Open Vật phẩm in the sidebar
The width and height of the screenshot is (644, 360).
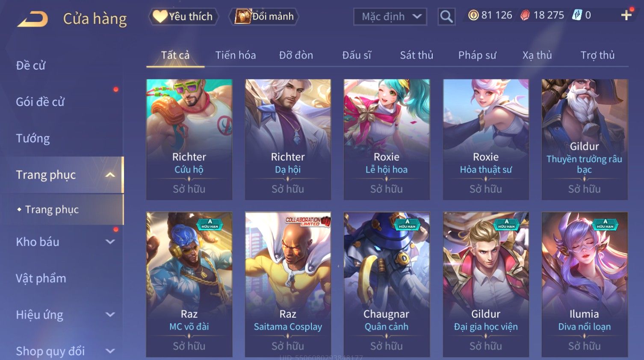click(x=41, y=278)
